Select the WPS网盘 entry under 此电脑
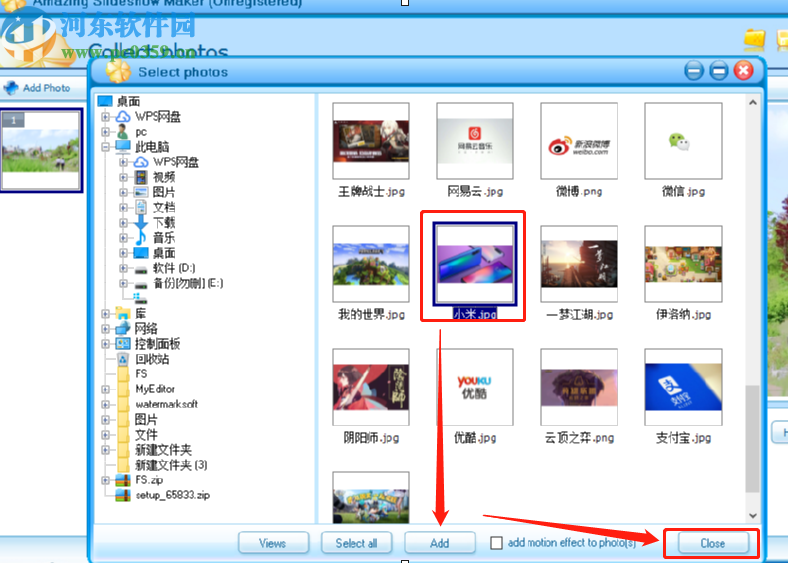788x563 pixels. [x=176, y=162]
